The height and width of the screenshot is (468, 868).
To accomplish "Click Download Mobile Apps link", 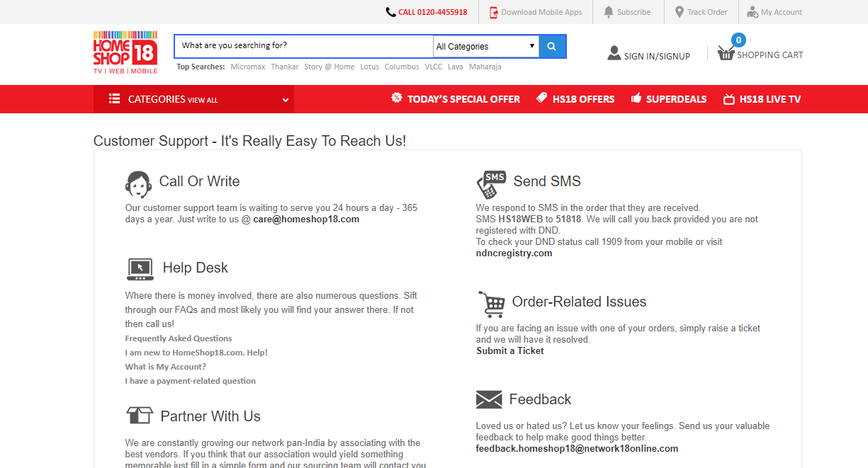I will pos(541,12).
